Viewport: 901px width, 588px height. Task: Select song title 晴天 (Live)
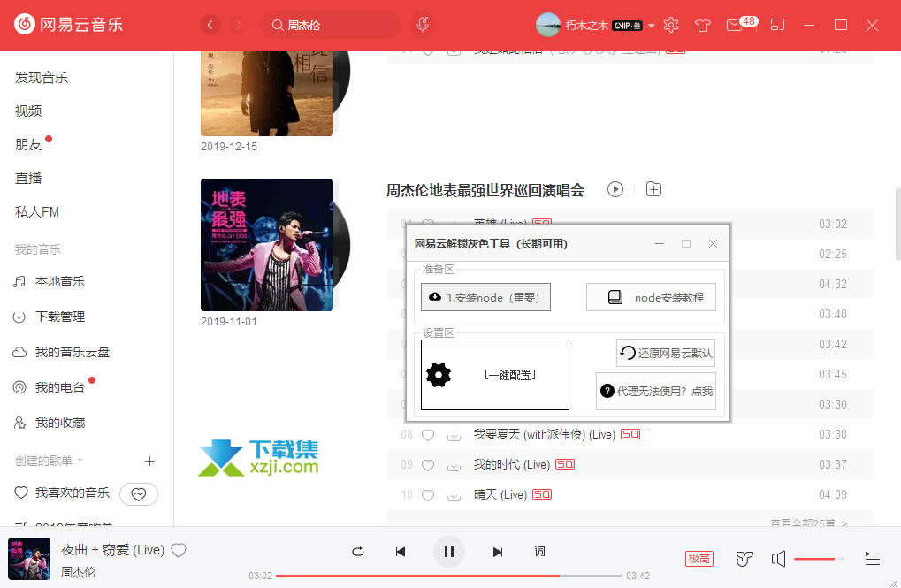coord(500,495)
